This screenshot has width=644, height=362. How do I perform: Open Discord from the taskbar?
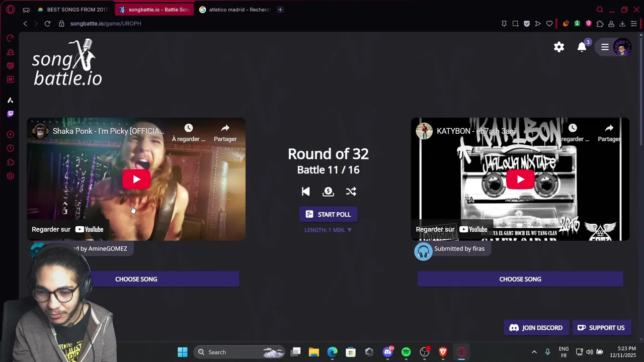tap(388, 352)
